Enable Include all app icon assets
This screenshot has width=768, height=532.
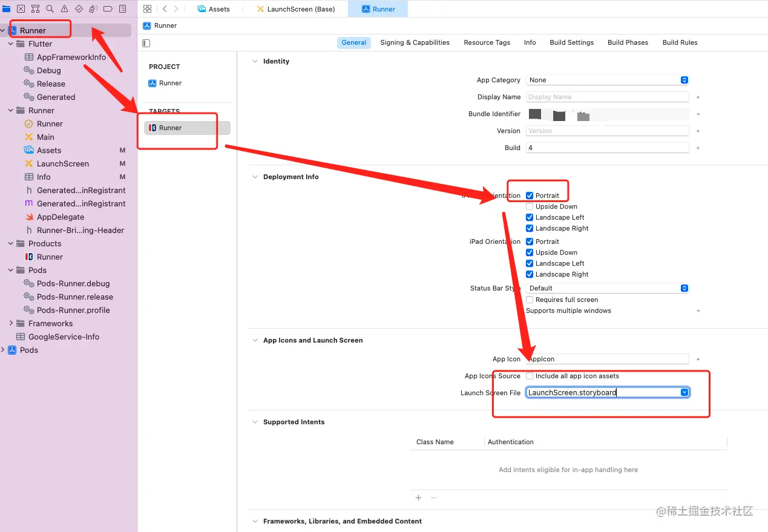pyautogui.click(x=530, y=376)
